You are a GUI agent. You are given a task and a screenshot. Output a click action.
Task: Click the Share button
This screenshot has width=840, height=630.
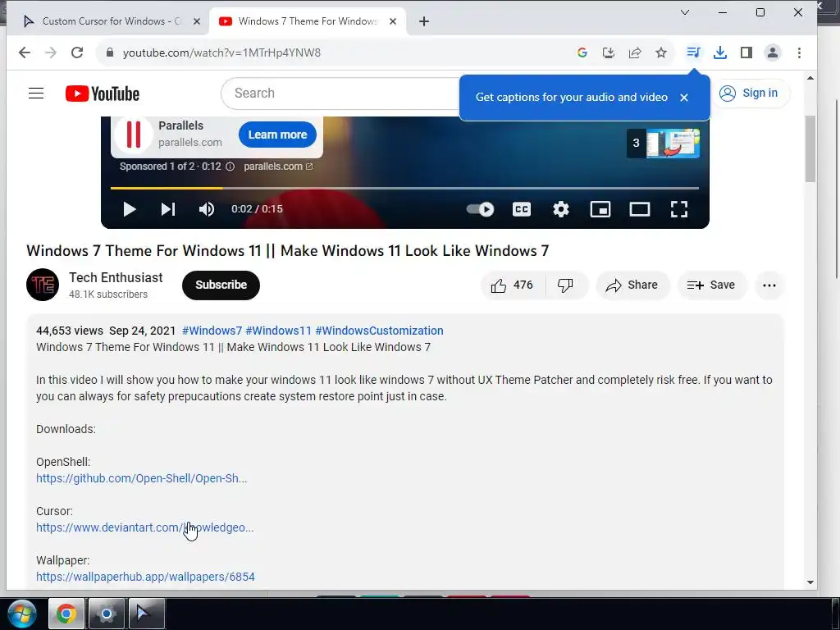tap(632, 285)
